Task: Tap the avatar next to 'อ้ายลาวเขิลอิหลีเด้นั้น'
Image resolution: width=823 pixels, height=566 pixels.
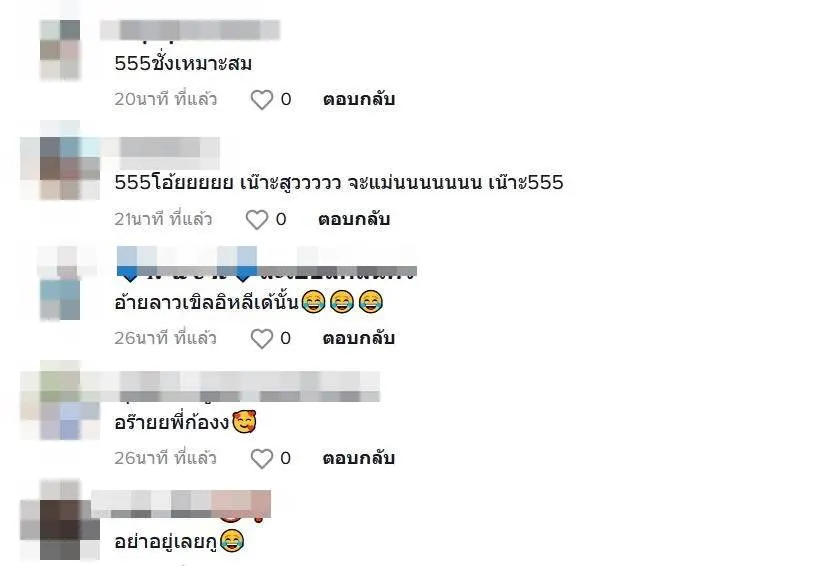Action: point(60,288)
